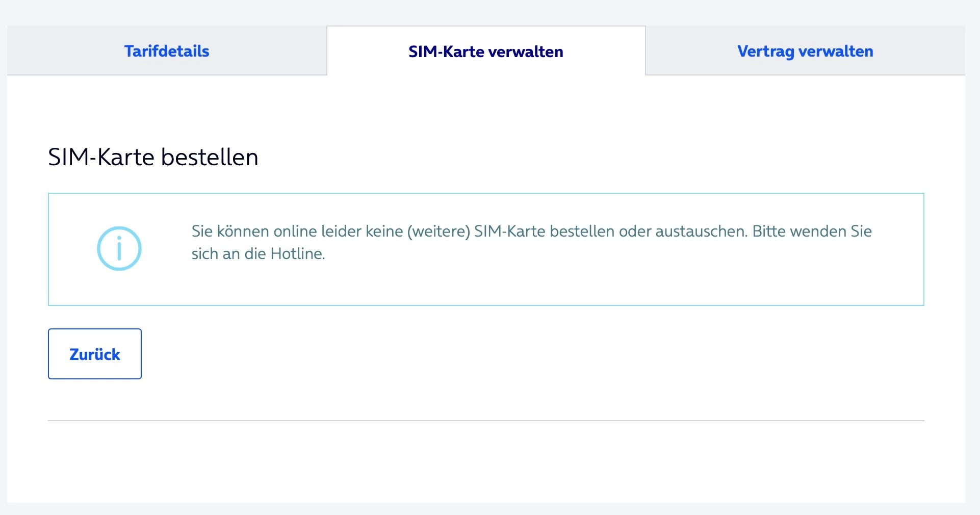Screen dimensions: 980x515
Task: Click the horizontal divider below Zurück
Action: click(x=485, y=421)
